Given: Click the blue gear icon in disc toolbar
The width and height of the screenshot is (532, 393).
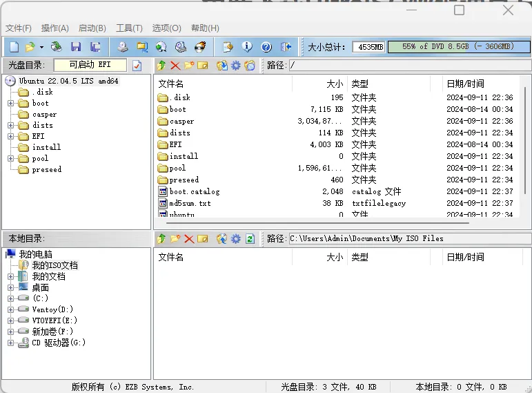Looking at the screenshot, I should (x=236, y=65).
